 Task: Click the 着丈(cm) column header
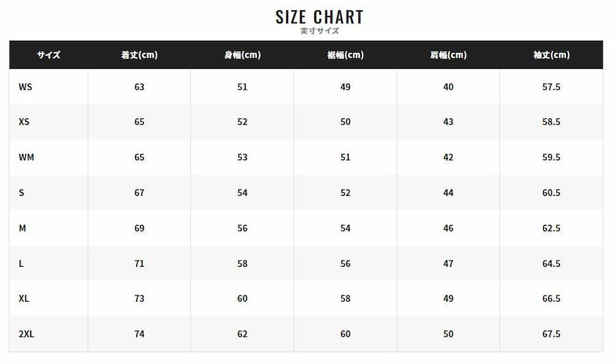point(140,55)
